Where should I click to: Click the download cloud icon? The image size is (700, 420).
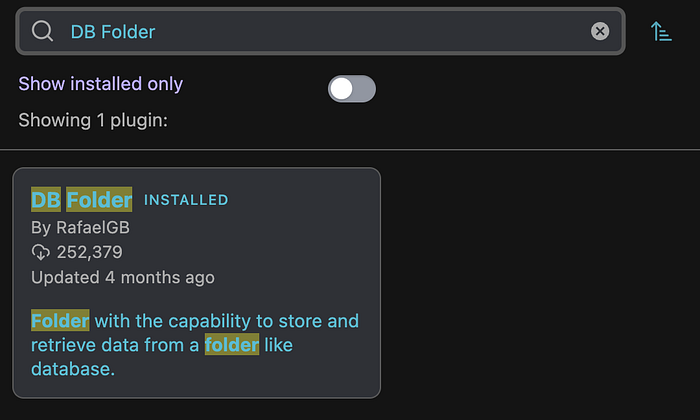click(x=41, y=252)
